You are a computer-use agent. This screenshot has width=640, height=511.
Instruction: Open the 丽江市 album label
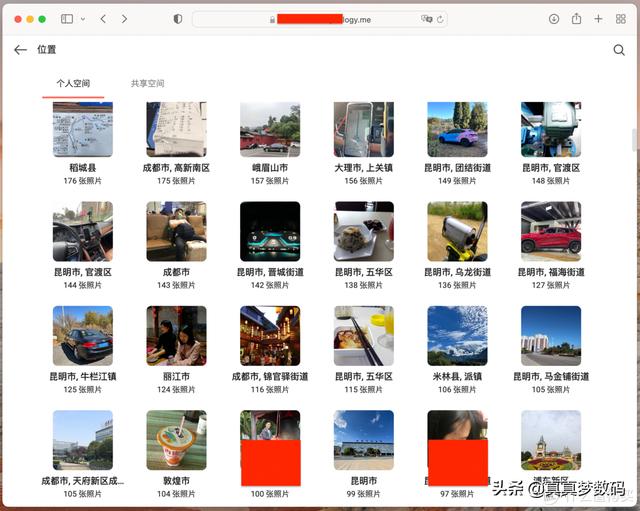(176, 377)
